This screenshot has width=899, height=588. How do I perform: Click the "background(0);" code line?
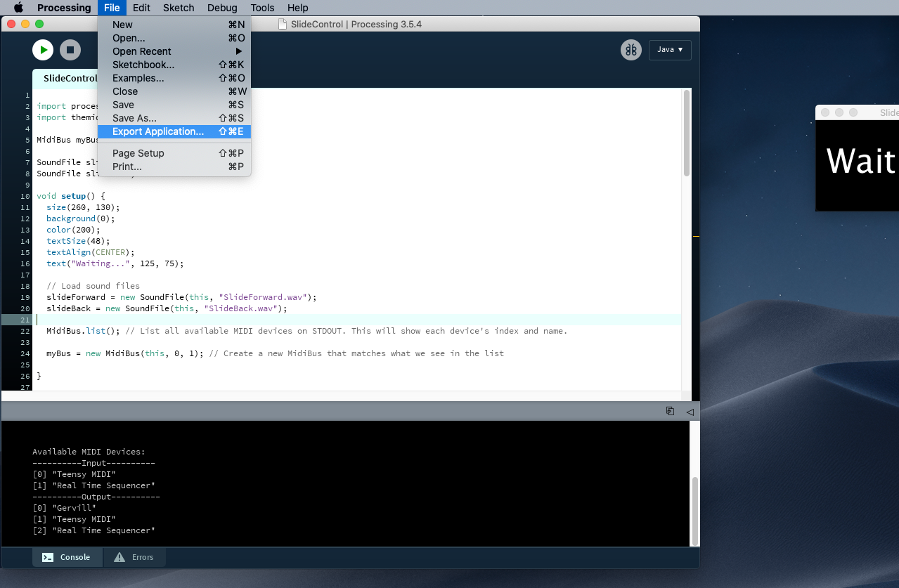[80, 218]
